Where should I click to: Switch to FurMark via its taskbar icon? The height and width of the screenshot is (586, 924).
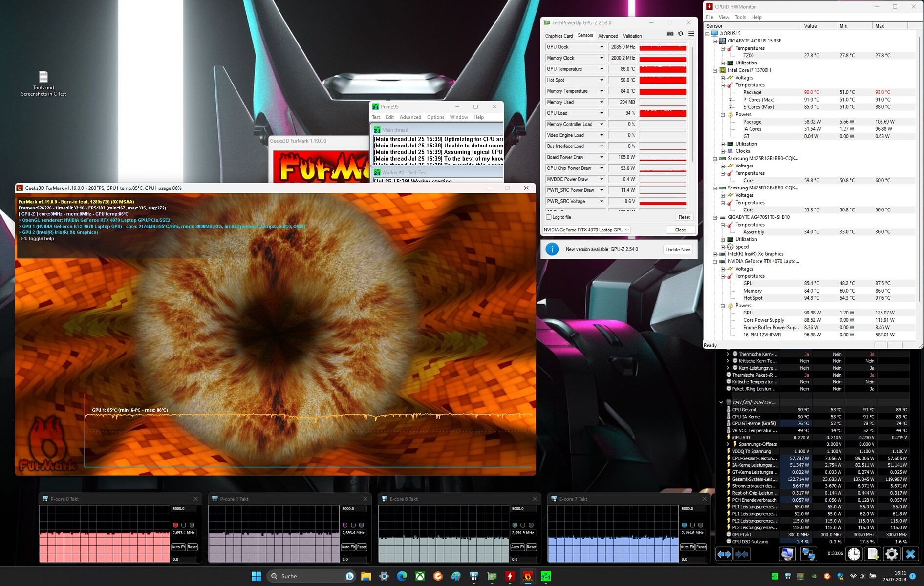click(x=528, y=576)
